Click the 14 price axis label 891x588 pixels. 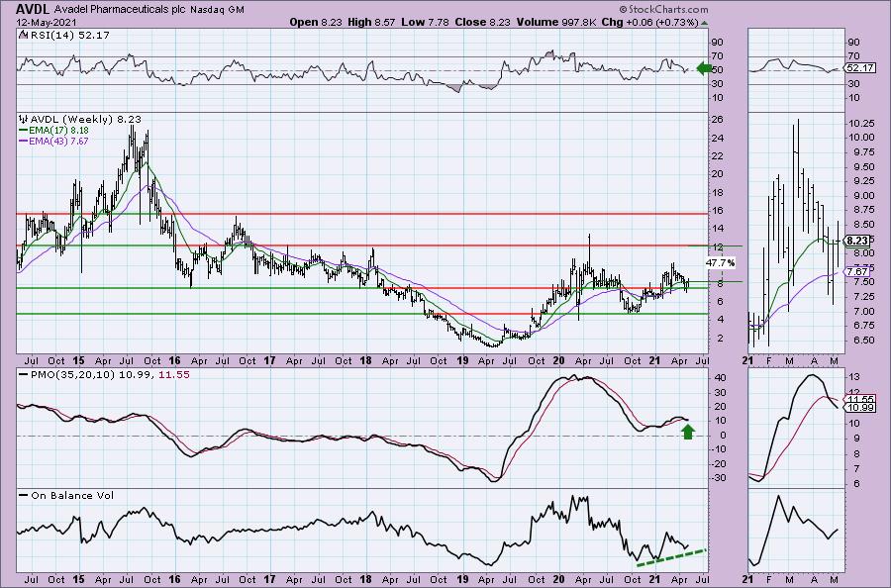click(719, 229)
